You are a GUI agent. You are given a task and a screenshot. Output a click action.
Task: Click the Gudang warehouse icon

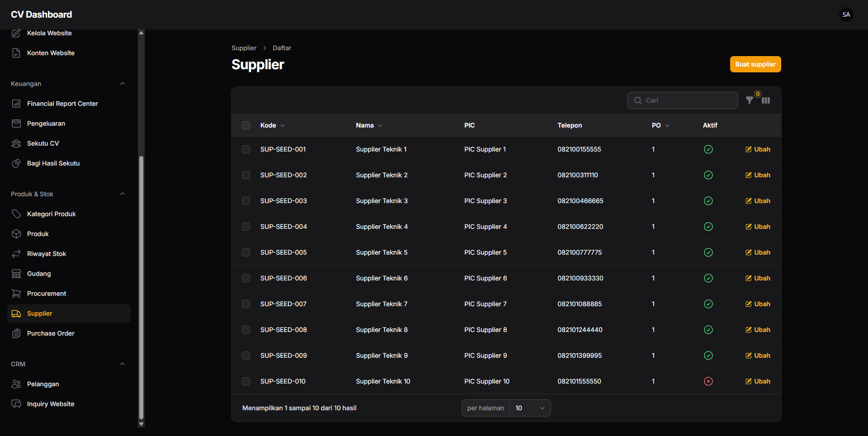(x=16, y=274)
